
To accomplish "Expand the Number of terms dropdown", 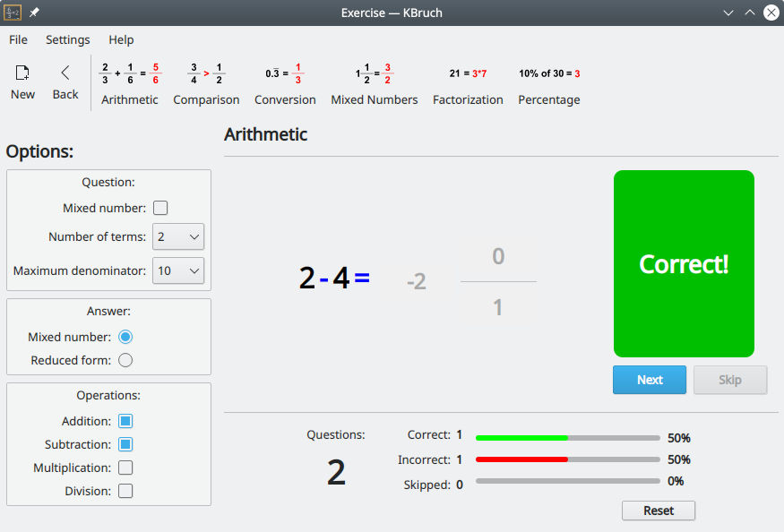I will 178,236.
